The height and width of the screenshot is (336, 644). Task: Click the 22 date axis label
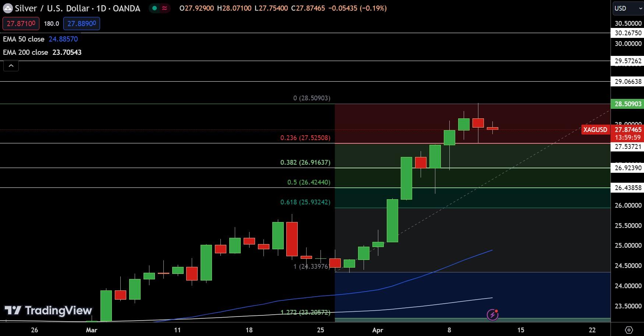pos(592,330)
